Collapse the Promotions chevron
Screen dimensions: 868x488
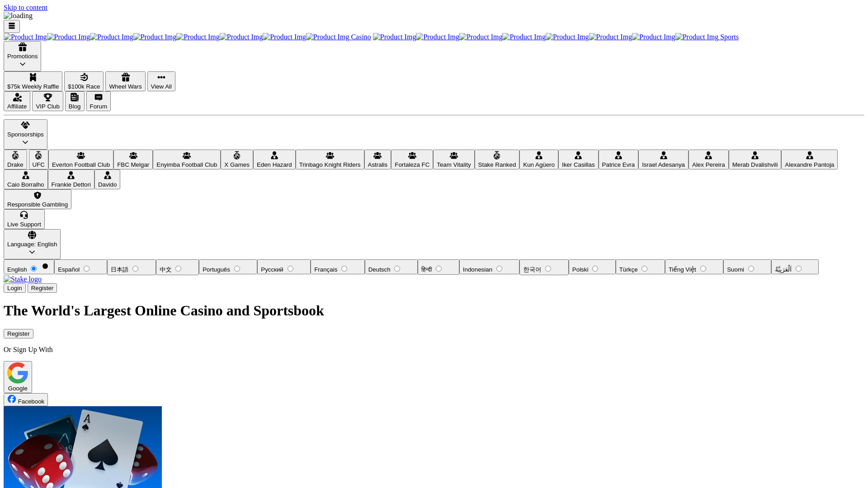(x=23, y=64)
